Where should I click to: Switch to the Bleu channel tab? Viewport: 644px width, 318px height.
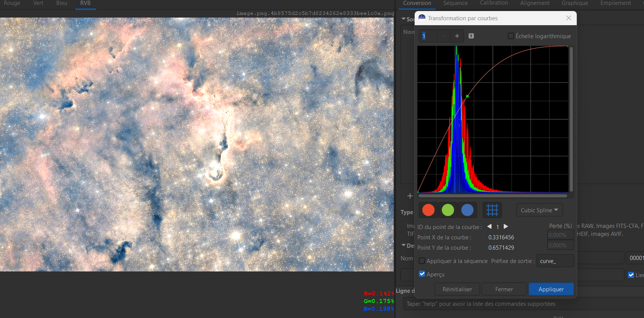(62, 3)
